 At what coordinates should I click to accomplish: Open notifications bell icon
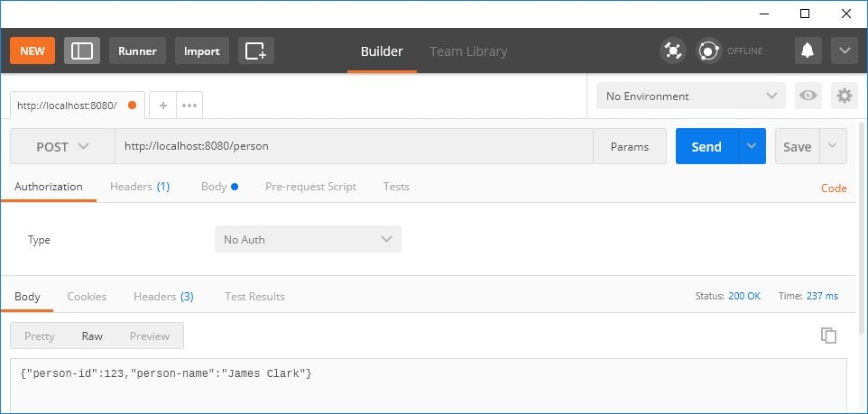808,51
